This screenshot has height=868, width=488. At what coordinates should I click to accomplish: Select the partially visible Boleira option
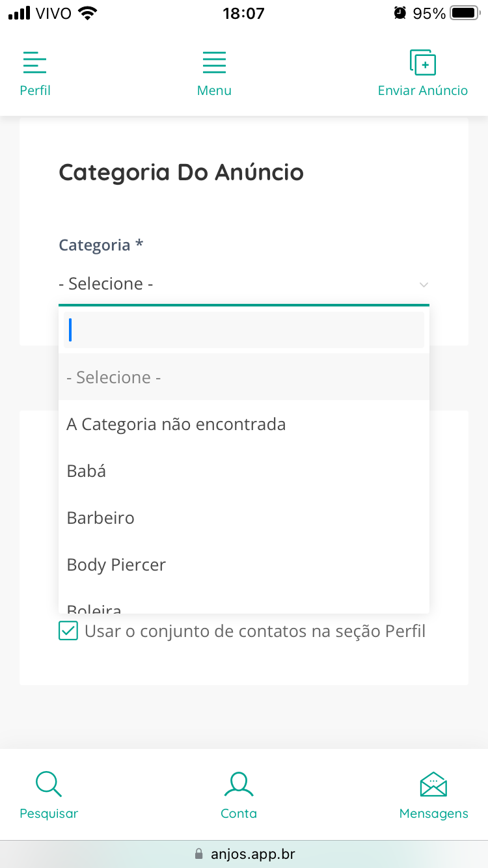tap(243, 608)
